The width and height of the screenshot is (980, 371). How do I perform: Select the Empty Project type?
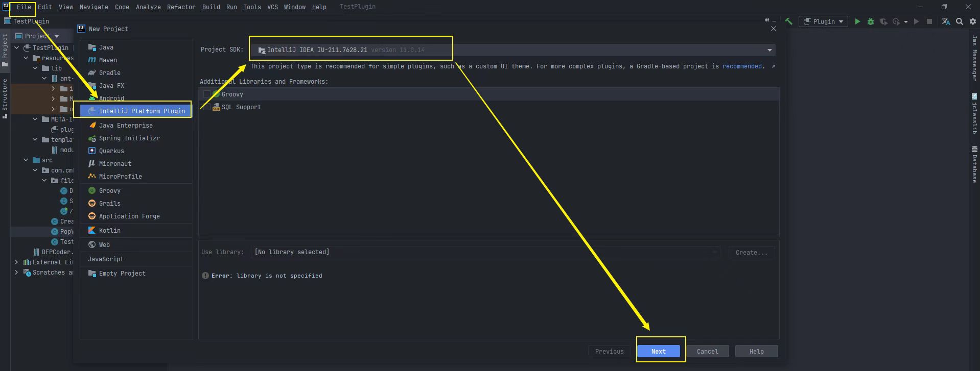click(x=136, y=273)
